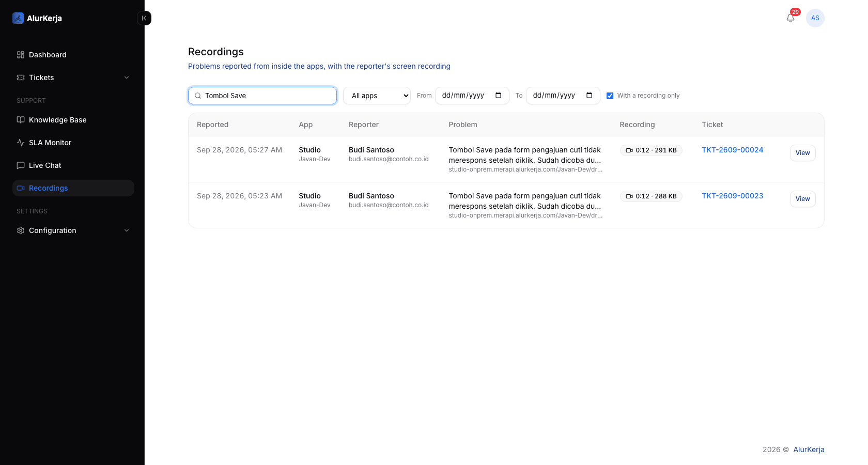
Task: Click the Live Chat bubble icon
Action: (x=21, y=165)
